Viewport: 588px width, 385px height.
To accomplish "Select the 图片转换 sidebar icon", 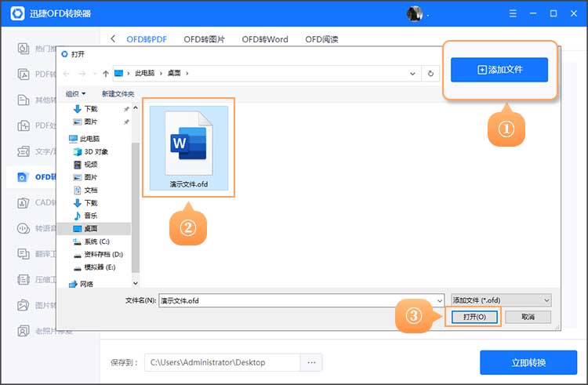I will [24, 305].
